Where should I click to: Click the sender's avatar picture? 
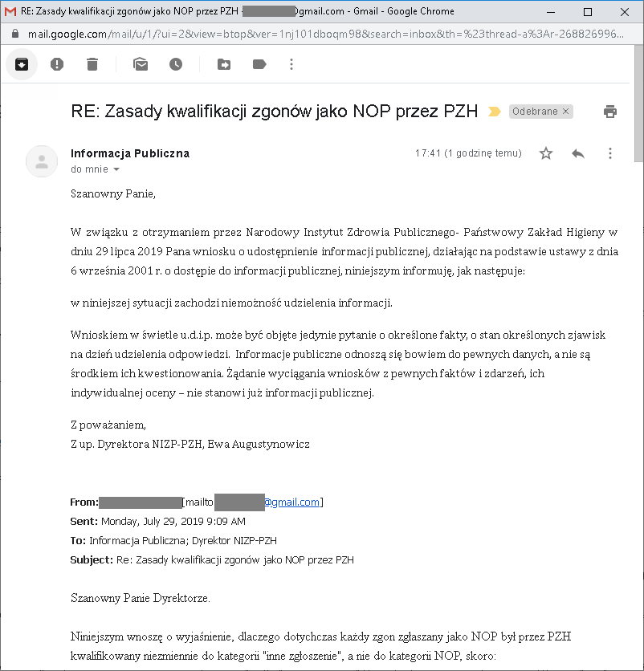(42, 161)
